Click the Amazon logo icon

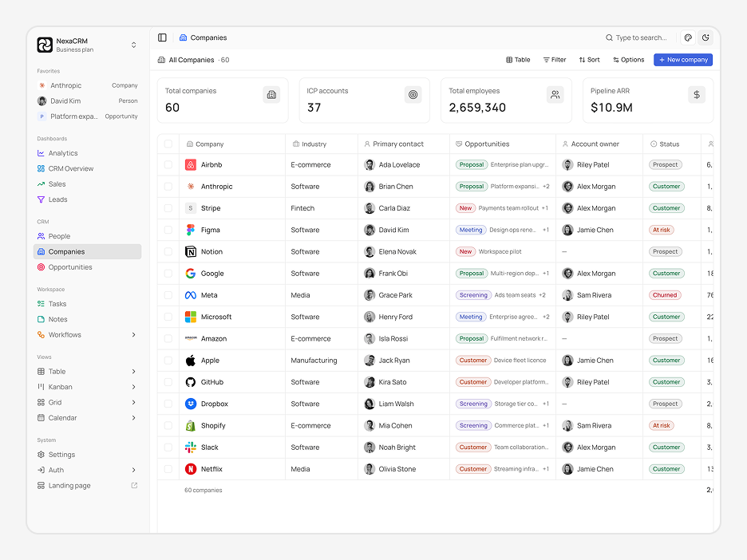coord(191,338)
